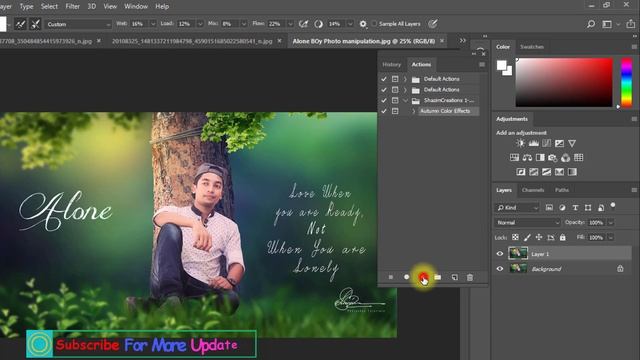Hide Layer 1 with its eye icon

coord(500,253)
